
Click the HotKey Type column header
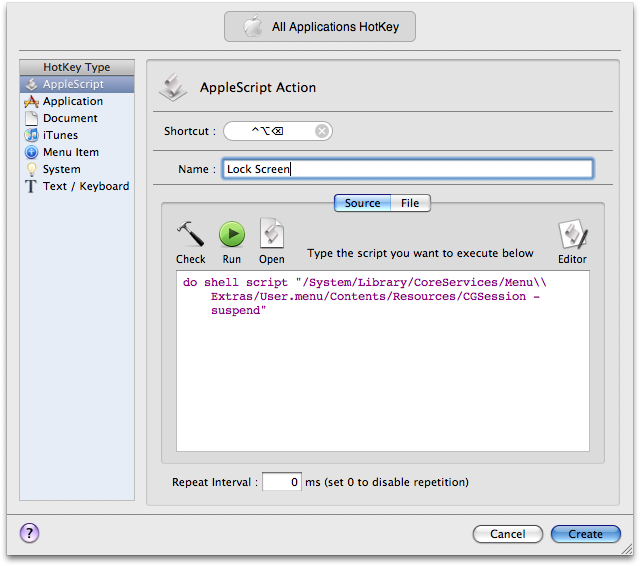coord(77,67)
